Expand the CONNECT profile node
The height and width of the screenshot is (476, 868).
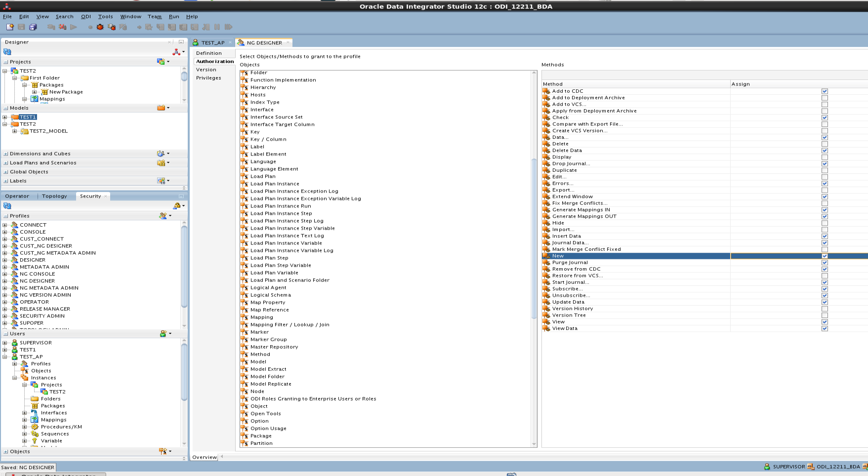pos(5,225)
